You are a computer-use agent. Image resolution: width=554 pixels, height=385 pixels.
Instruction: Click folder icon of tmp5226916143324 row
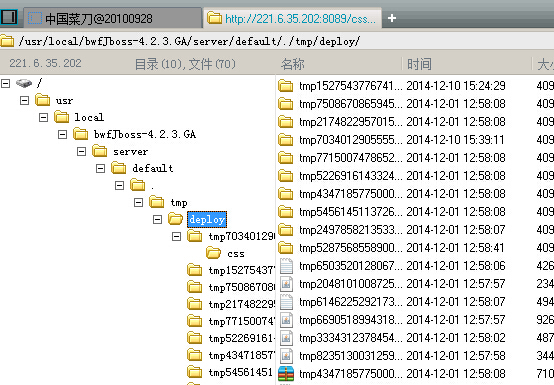(285, 176)
